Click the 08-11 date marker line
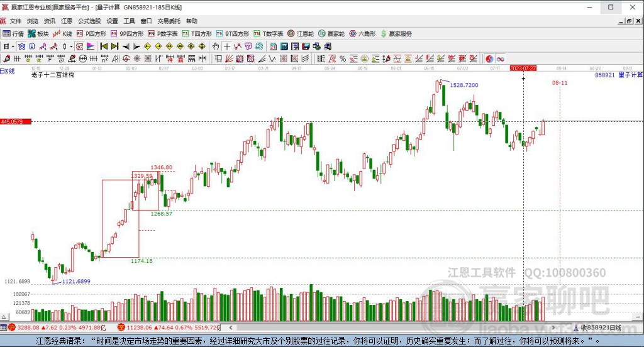Image resolution: width=644 pixels, height=347 pixels. pyautogui.click(x=560, y=83)
